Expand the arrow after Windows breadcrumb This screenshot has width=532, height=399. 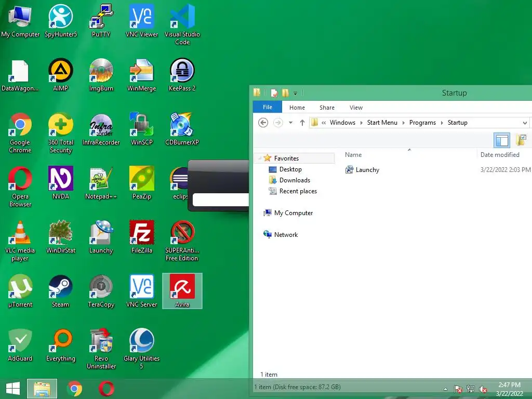[362, 123]
